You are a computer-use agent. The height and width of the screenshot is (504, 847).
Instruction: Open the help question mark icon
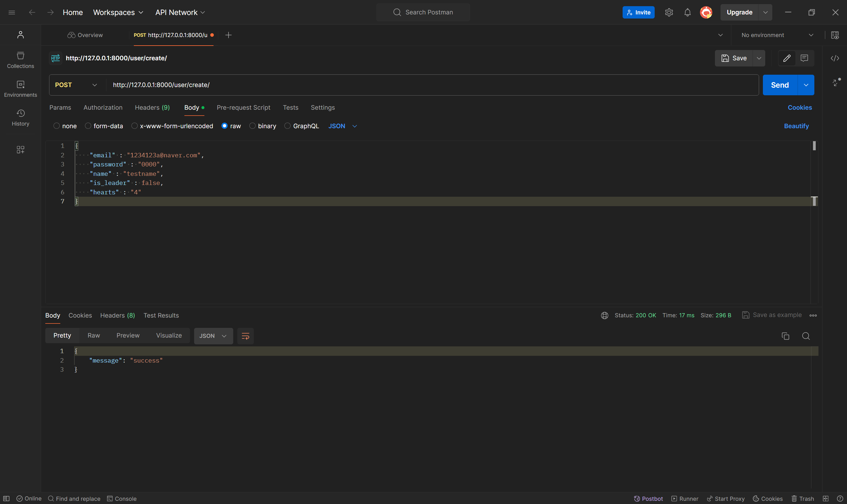840,498
